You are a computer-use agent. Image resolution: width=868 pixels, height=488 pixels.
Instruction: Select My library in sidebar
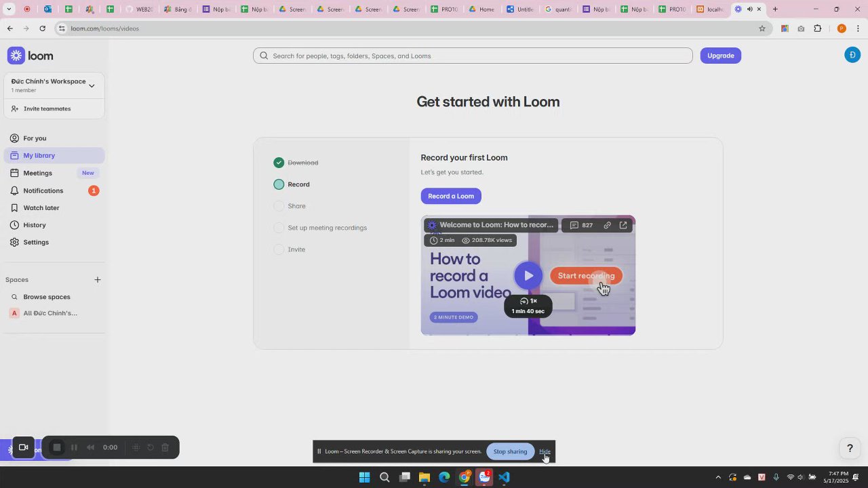click(54, 155)
